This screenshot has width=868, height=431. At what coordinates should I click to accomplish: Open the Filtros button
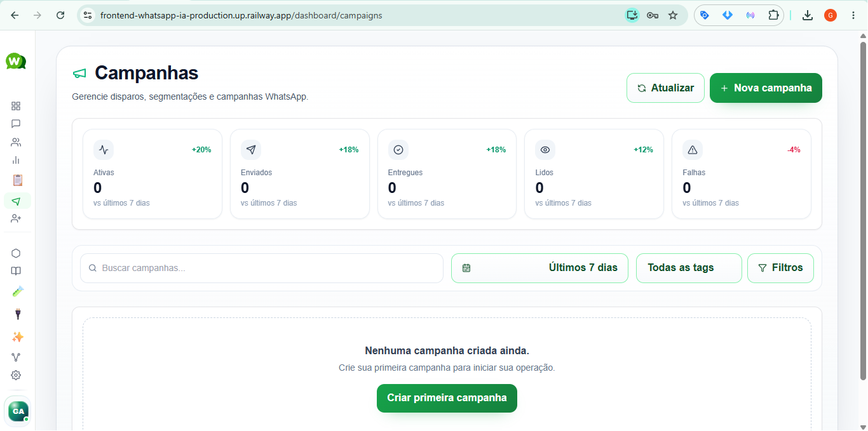pyautogui.click(x=780, y=268)
